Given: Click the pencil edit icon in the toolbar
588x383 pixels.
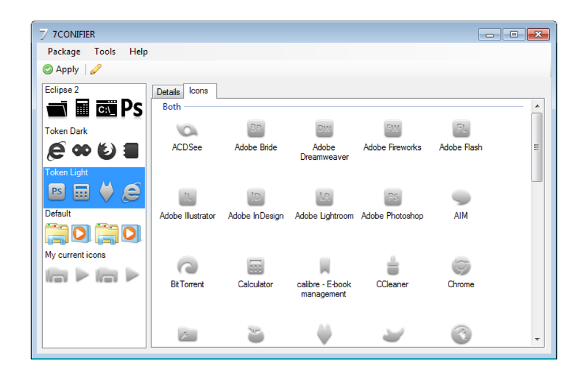Looking at the screenshot, I should tap(96, 69).
